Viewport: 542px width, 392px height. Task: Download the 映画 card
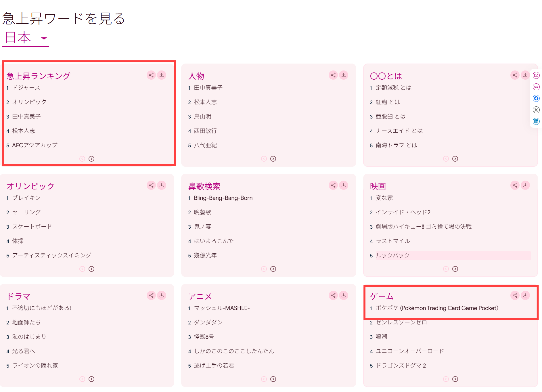[x=525, y=185]
